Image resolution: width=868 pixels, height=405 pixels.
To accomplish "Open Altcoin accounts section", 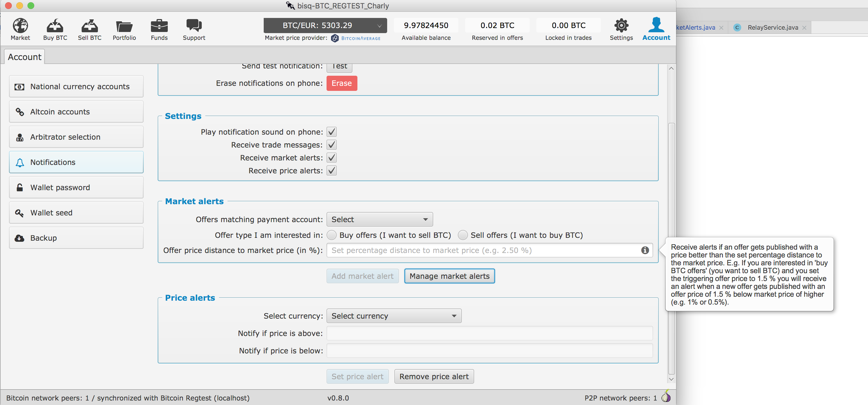I will [76, 112].
